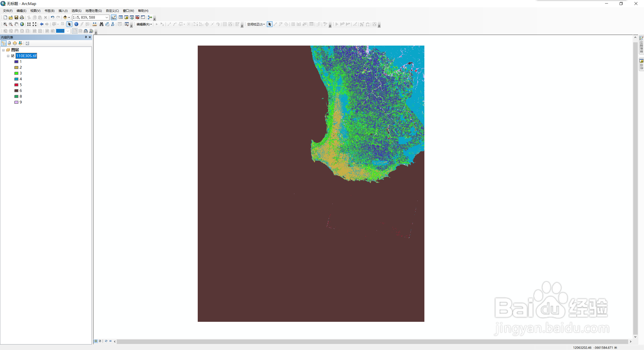Undo the last action

52,17
